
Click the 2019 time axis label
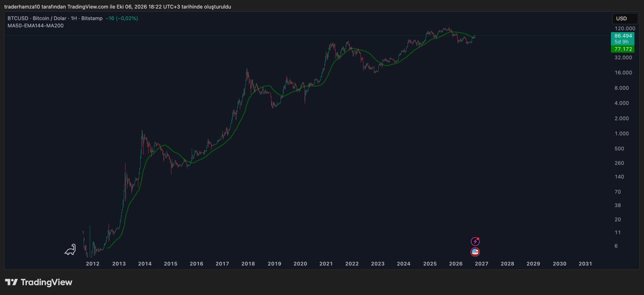coord(274,264)
